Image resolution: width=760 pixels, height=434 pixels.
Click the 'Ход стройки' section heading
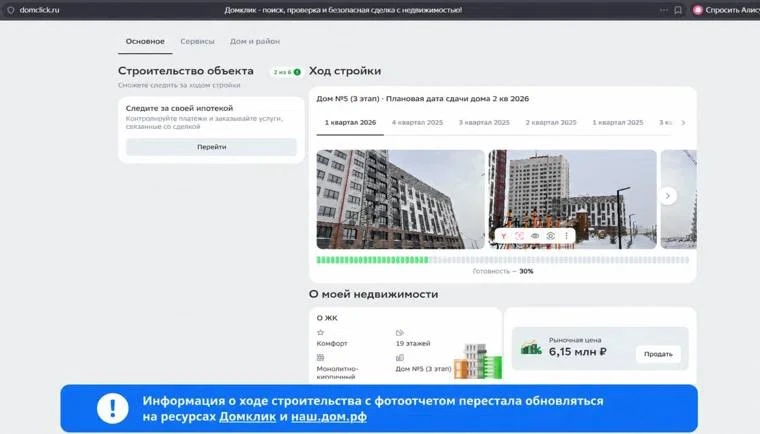(345, 71)
